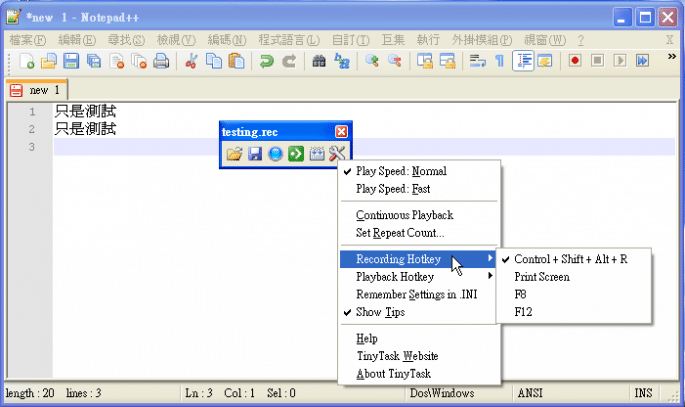This screenshot has height=407, width=685.
Task: Click TinyTask save recording floppy icon
Action: [x=254, y=154]
